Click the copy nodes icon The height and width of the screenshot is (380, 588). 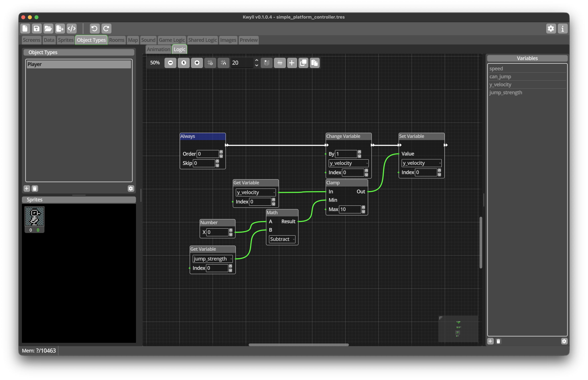pyautogui.click(x=303, y=63)
